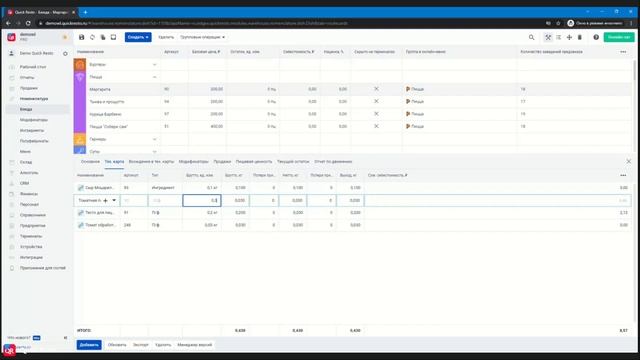640x360 pixels.
Task: Click the Брутто ед. изм. input field being edited
Action: click(202, 200)
